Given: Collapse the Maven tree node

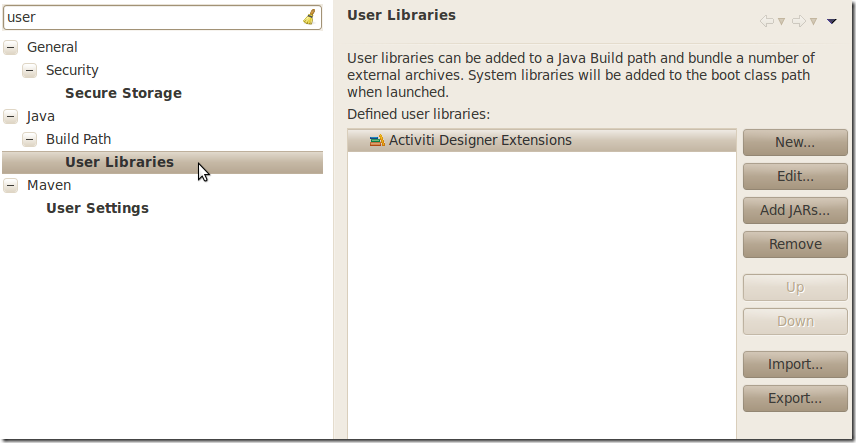Looking at the screenshot, I should tap(10, 185).
